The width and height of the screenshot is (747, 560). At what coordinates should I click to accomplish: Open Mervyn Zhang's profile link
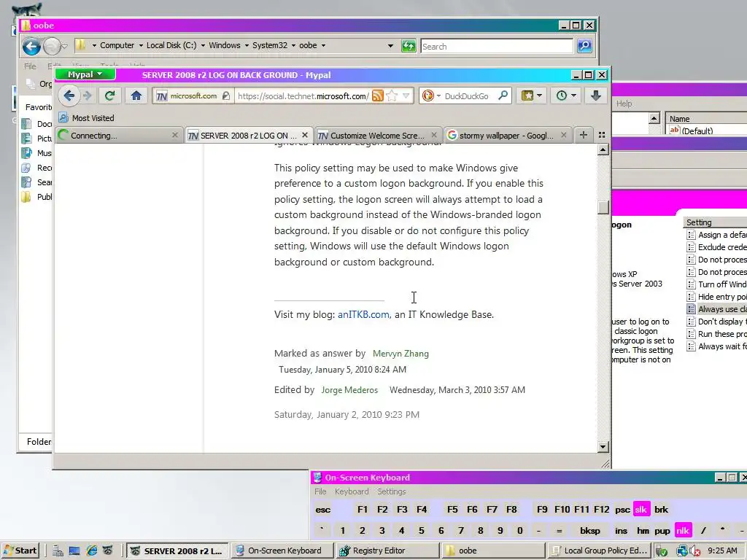pyautogui.click(x=400, y=354)
